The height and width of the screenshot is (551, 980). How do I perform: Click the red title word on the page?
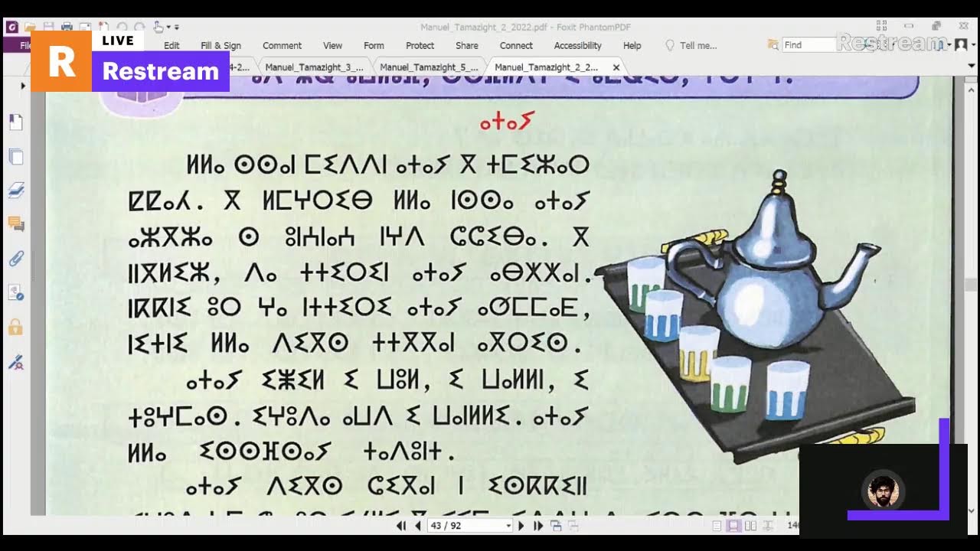click(x=506, y=121)
